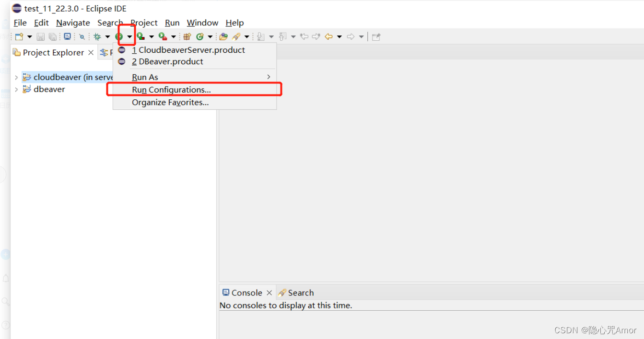Open the Window menu

point(202,23)
